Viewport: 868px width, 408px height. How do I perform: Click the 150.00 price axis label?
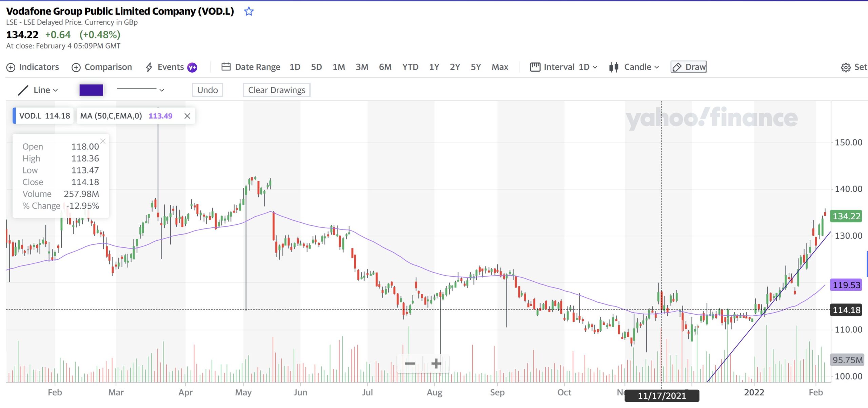[x=848, y=143]
